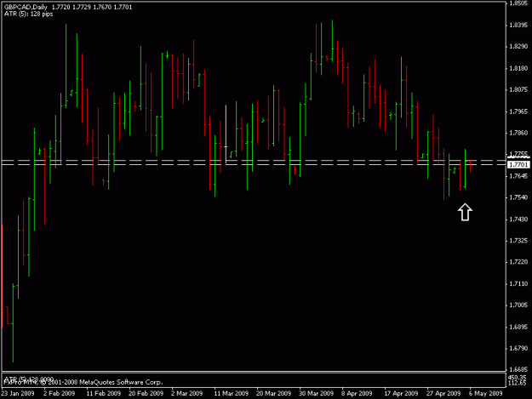Click the 2 Feb 2009 date label
The image size is (532, 399).
(x=59, y=393)
